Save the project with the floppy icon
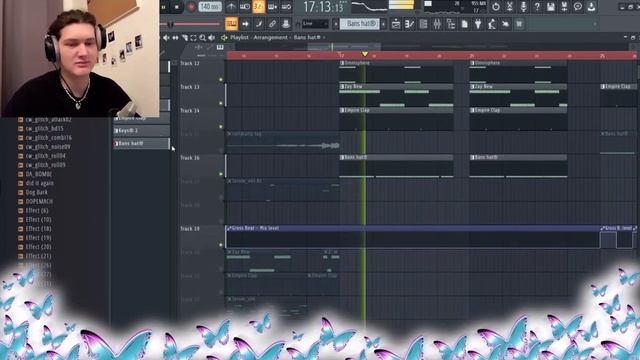Image resolution: width=640 pixels, height=360 pixels. coord(551,7)
